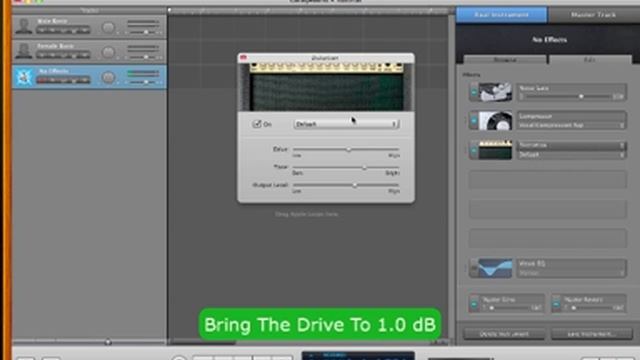The width and height of the screenshot is (640, 360).
Task: Toggle the Master Reverb send on/off
Action: coord(556,304)
